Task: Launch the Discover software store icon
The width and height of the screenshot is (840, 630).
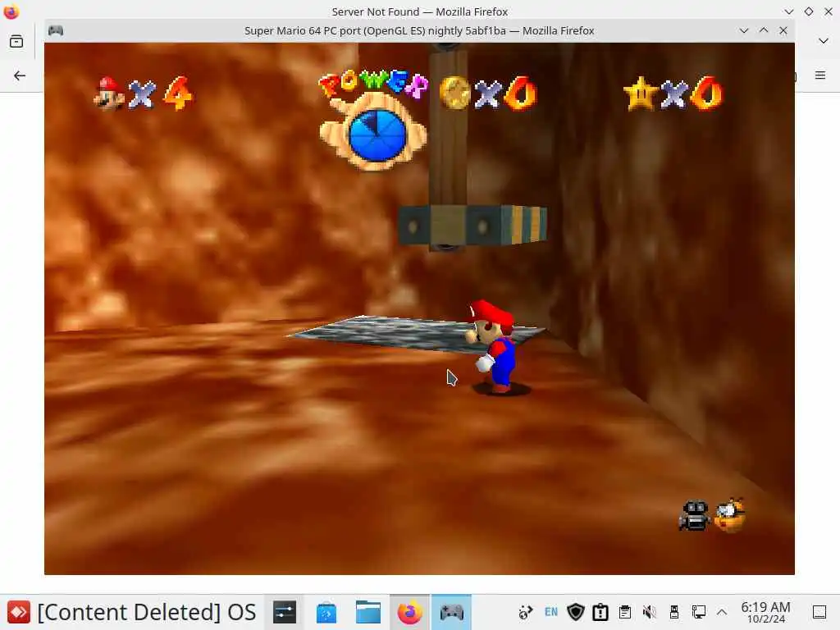Action: (326, 612)
